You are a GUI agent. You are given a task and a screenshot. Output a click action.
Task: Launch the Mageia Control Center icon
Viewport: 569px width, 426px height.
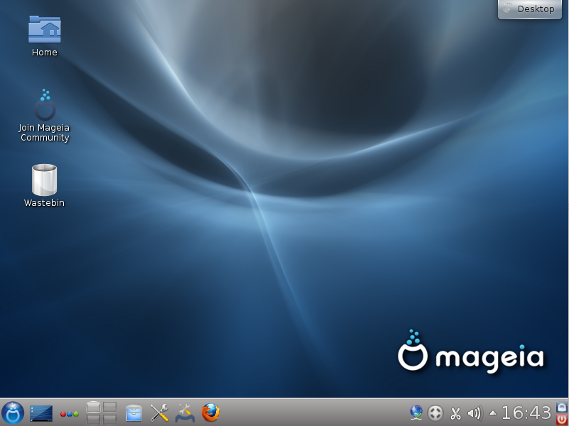tap(185, 413)
